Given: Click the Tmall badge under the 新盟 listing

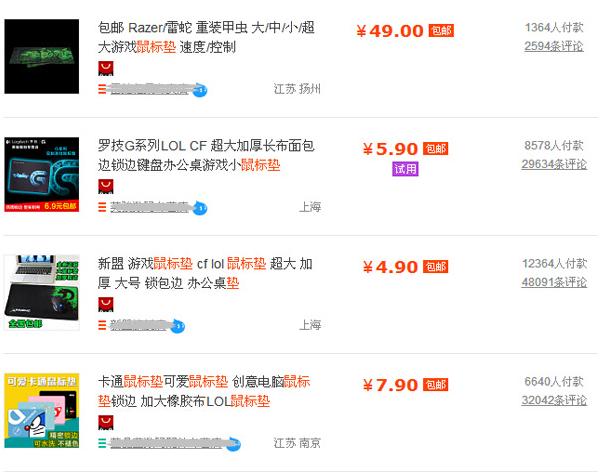Looking at the screenshot, I should point(106,305).
